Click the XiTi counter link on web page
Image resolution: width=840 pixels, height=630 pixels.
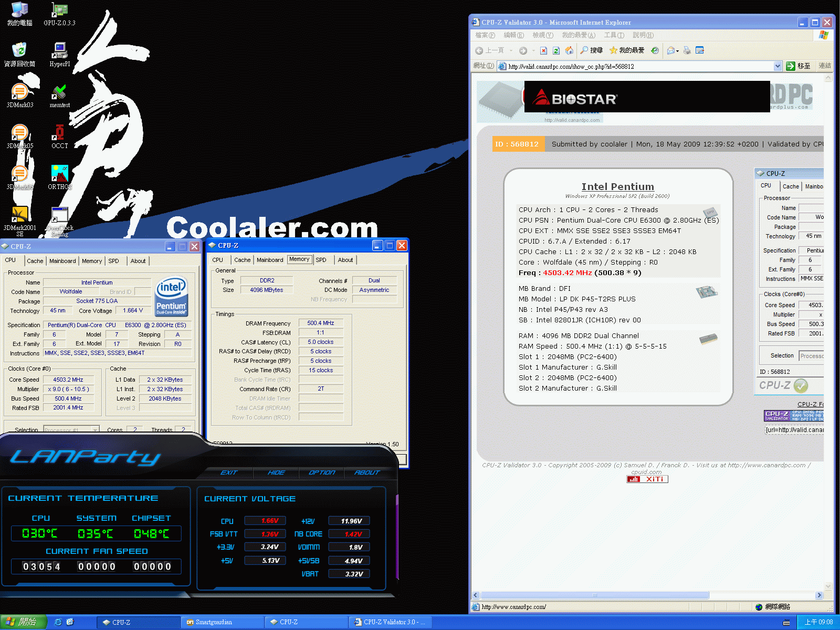647,479
